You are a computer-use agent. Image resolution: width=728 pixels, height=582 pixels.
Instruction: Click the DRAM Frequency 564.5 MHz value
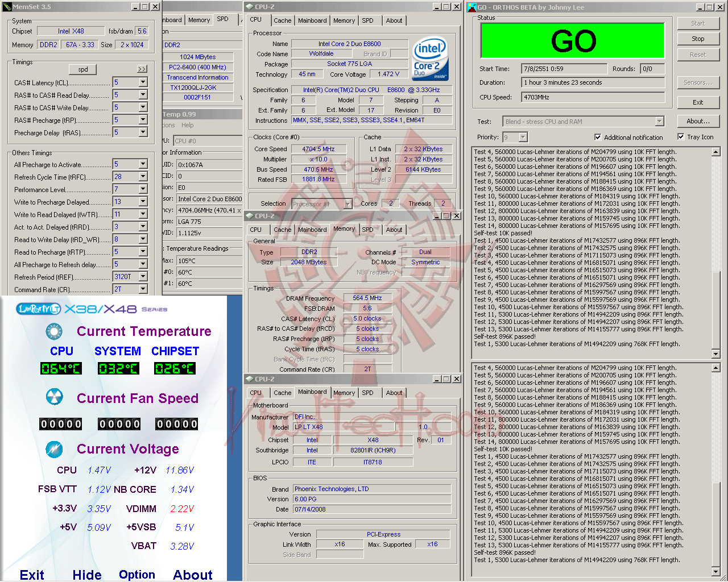pyautogui.click(x=367, y=298)
